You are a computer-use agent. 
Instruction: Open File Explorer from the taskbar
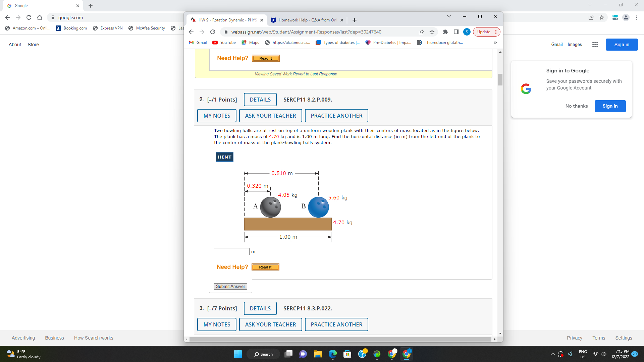click(x=318, y=354)
